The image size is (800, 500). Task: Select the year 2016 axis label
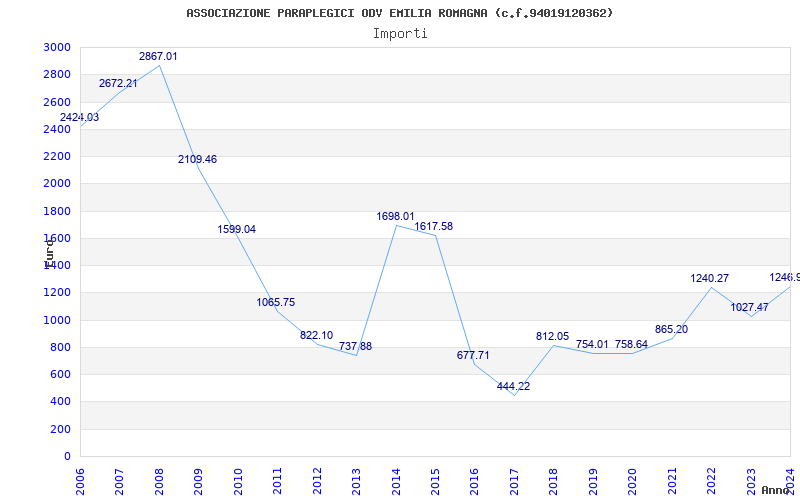pos(474,482)
